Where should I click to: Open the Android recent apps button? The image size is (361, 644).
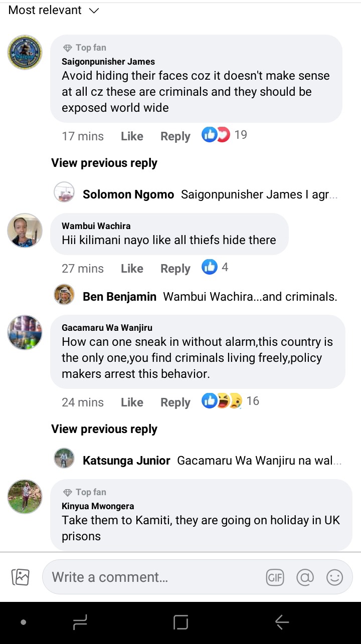pyautogui.click(x=80, y=622)
